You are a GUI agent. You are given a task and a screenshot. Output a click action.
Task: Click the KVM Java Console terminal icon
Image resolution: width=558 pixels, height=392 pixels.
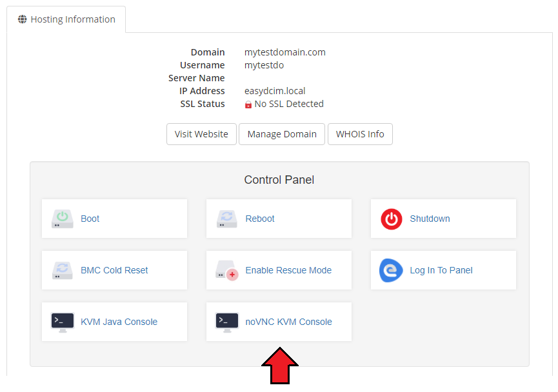[63, 322]
